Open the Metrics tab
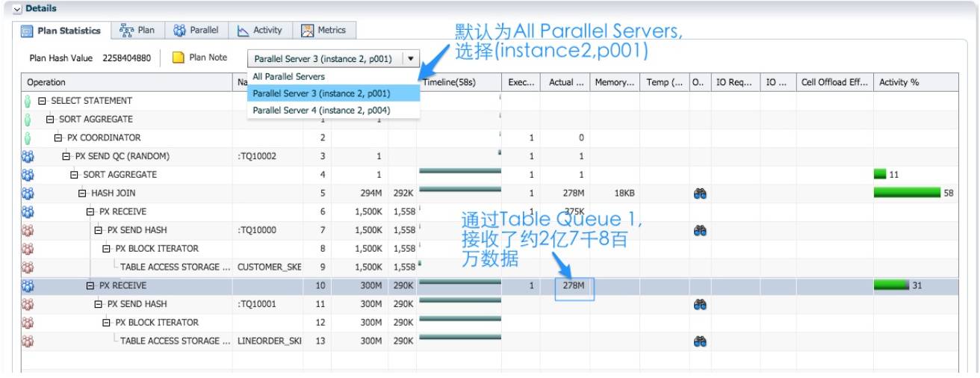Screen dimensions: 980x378 point(324,31)
